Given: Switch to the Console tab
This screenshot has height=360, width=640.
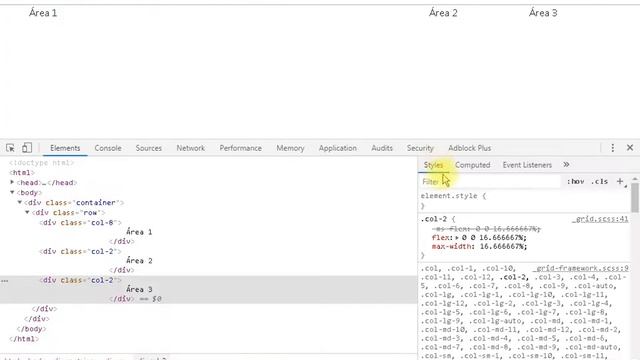Looking at the screenshot, I should pos(108,148).
